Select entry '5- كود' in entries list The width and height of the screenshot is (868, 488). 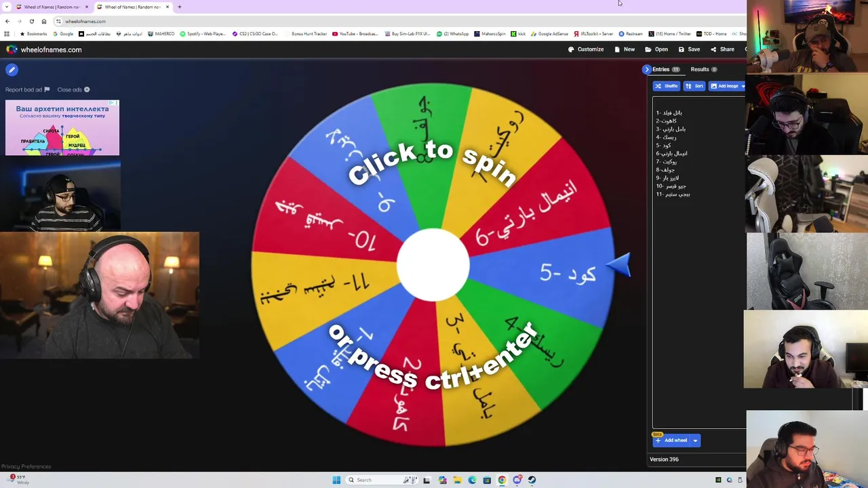pyautogui.click(x=663, y=145)
